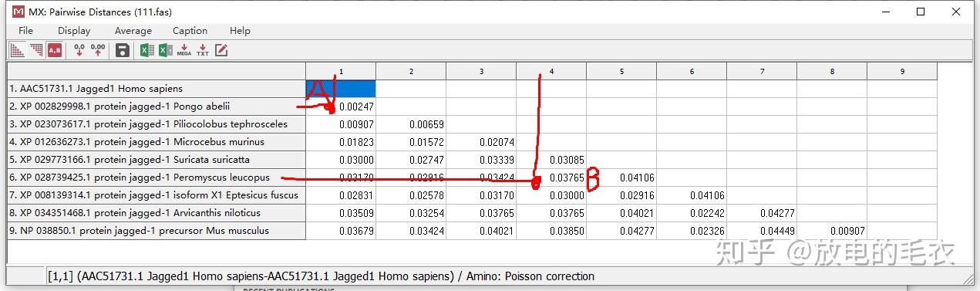The width and height of the screenshot is (980, 291).
Task: Click decrease decimal places icon
Action: (x=79, y=50)
